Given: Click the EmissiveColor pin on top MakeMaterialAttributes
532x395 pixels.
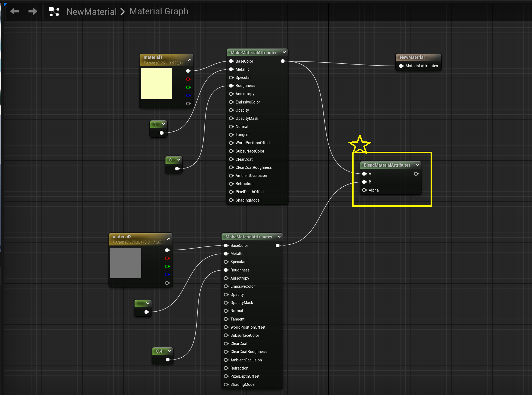Looking at the screenshot, I should 231,102.
